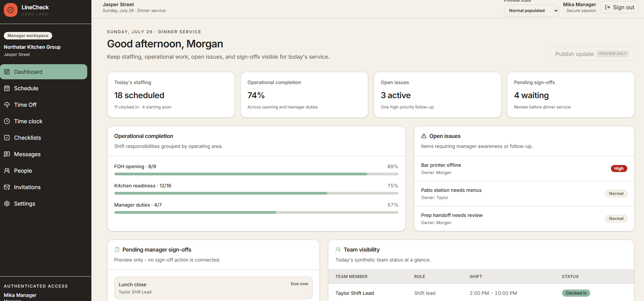Select the Prep handoff needs review issue
Screen dimensions: 644x301
click(524, 219)
